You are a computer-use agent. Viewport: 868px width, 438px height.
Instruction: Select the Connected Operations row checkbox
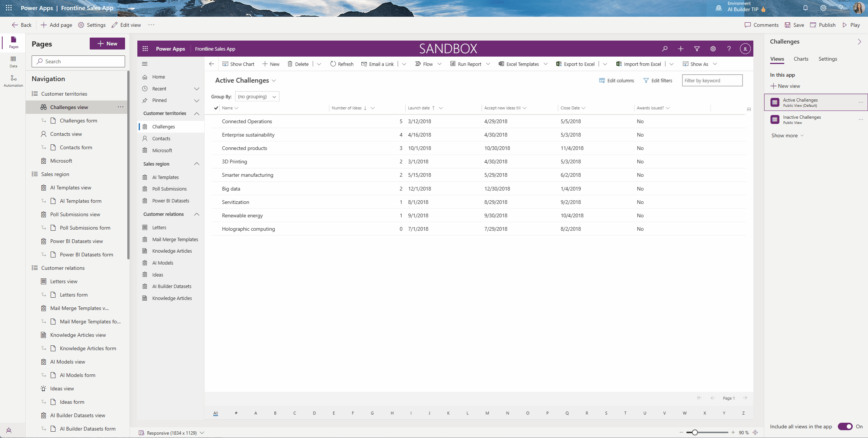[x=216, y=121]
